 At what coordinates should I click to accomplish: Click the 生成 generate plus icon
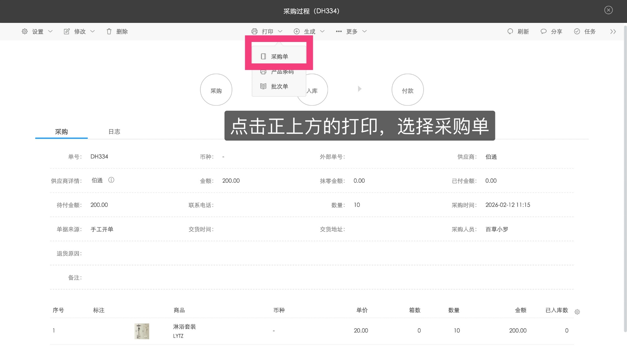296,31
